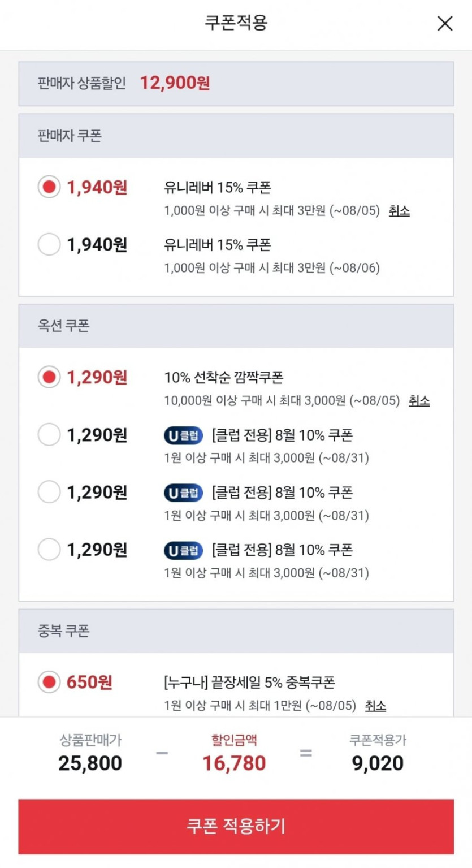Click the 판매자 쿠폰 section header
472x868 pixels.
[x=236, y=136]
